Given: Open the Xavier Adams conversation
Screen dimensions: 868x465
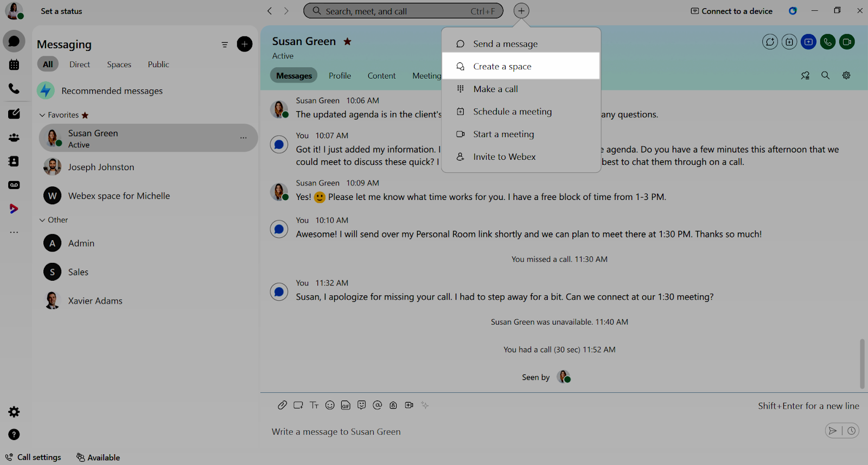Looking at the screenshot, I should click(x=148, y=301).
